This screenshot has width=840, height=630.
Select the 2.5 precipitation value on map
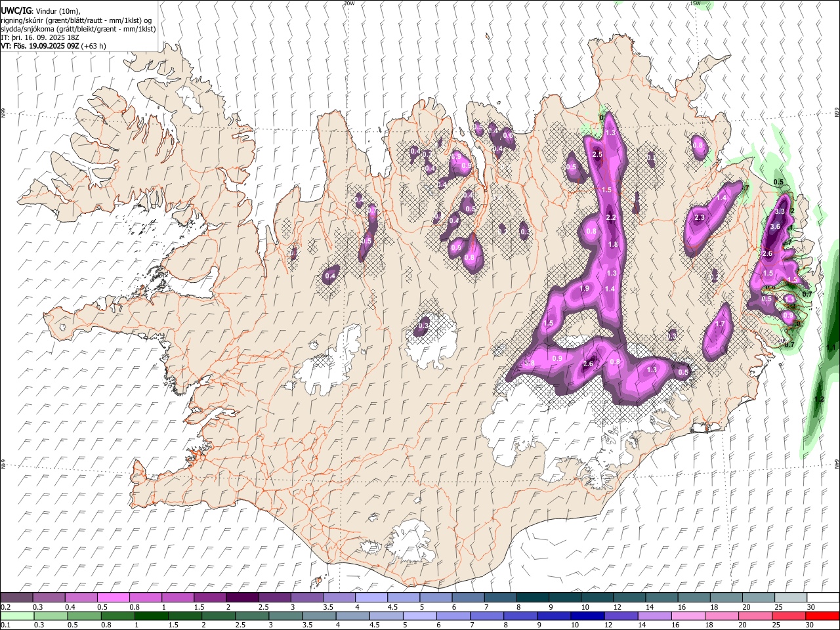[x=597, y=154]
